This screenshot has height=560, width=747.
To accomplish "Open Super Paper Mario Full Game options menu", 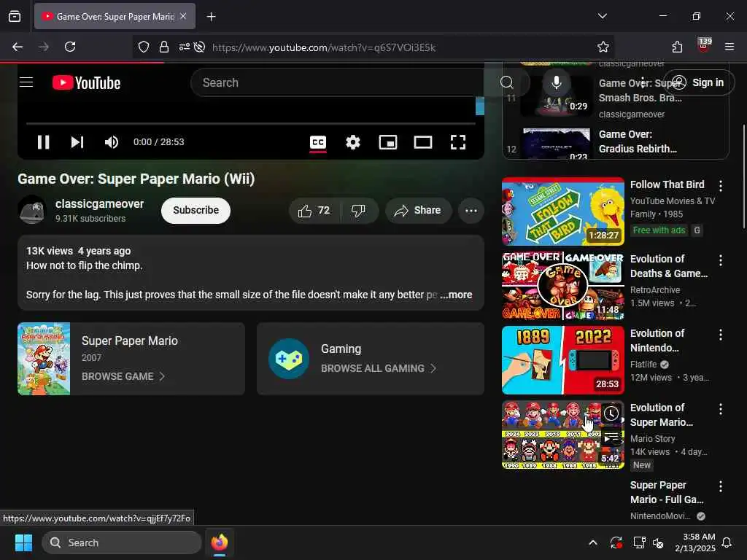I will click(x=721, y=486).
